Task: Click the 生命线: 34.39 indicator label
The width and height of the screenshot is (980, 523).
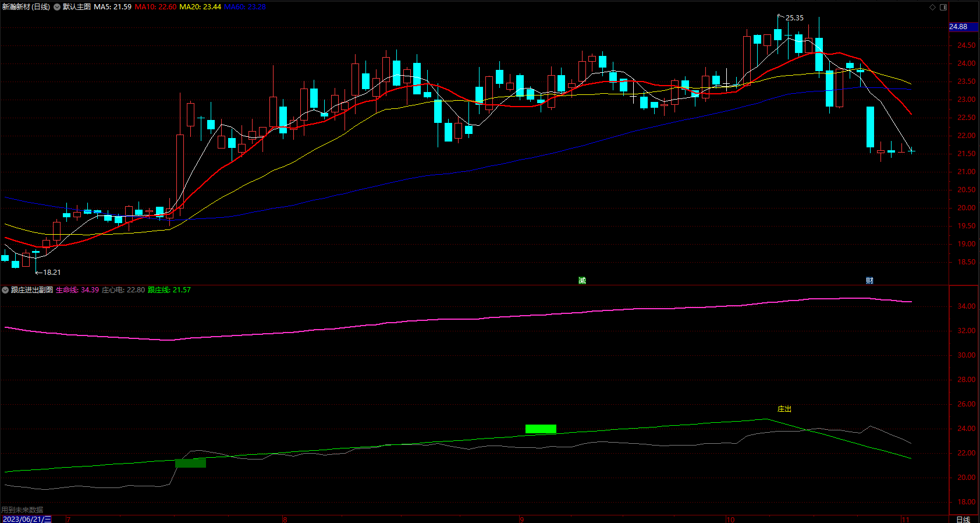Action: coord(77,290)
